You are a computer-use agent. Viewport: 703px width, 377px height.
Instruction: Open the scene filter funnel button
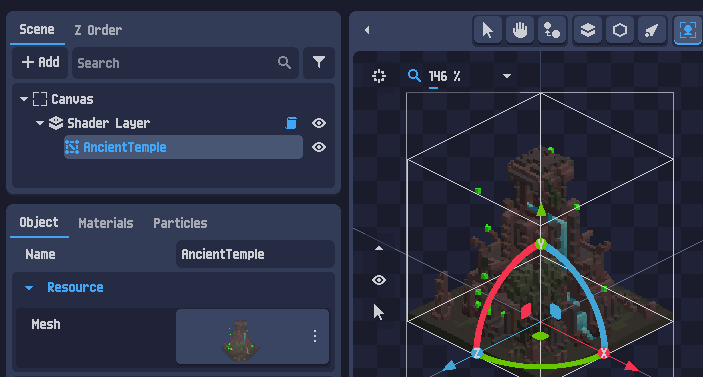click(319, 62)
